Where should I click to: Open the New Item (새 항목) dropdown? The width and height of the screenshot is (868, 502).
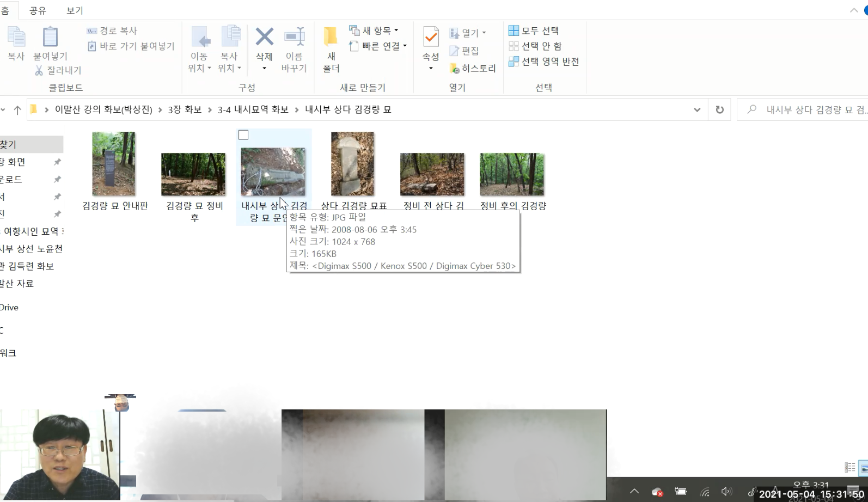(x=374, y=30)
